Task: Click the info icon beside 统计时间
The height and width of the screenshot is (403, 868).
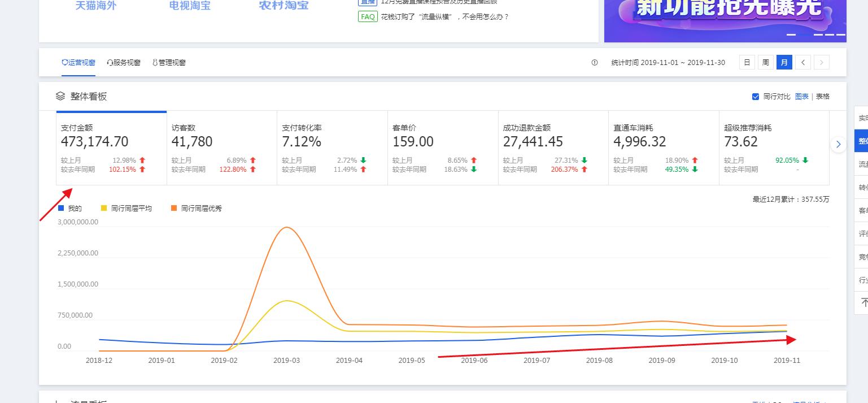Action: pyautogui.click(x=594, y=63)
